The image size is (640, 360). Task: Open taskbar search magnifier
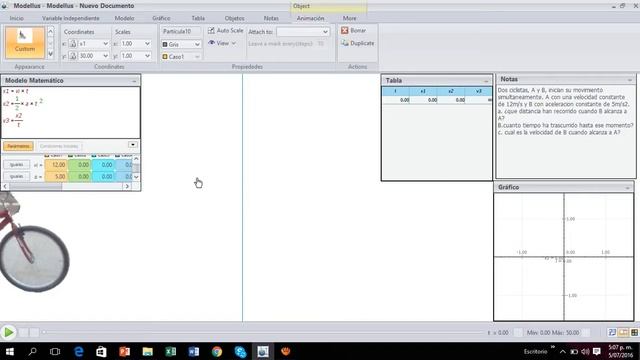click(32, 351)
